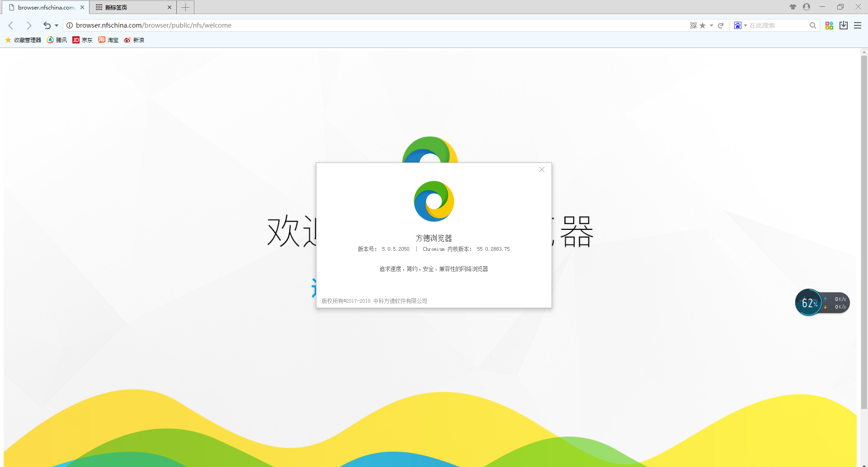
Task: Open a new tab with the plus button
Action: click(185, 7)
